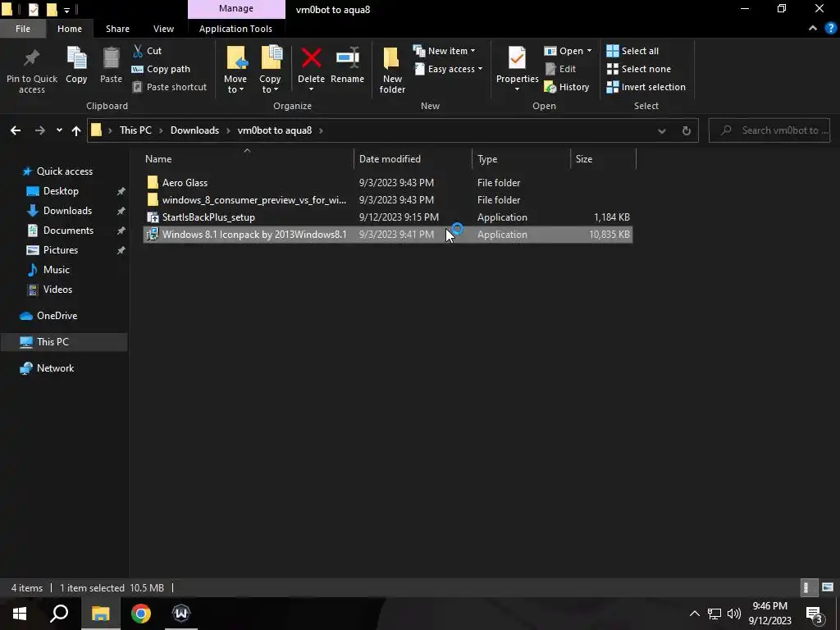Screen dimensions: 840x630
Task: Expand the Open dropdown in ribbon
Action: [568, 51]
